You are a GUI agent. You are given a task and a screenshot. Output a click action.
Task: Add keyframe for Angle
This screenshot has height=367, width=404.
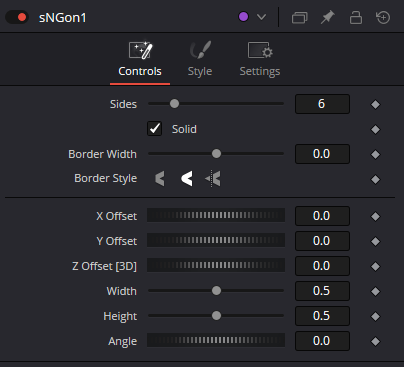tap(375, 341)
